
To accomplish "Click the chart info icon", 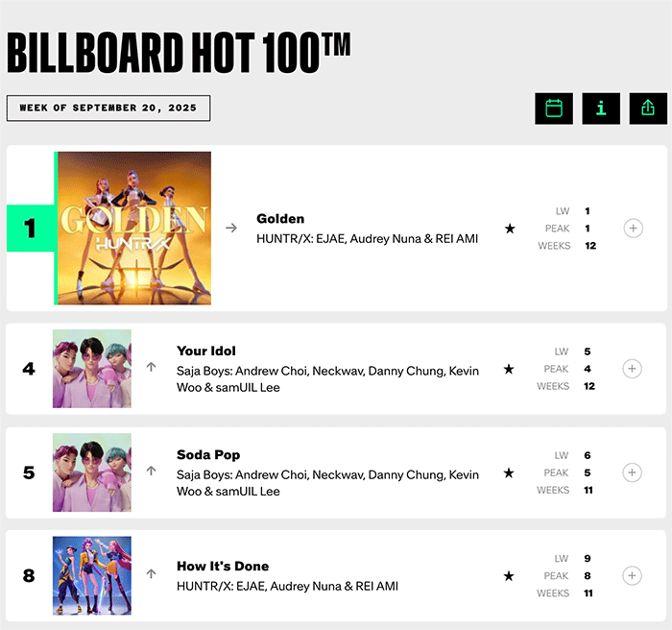I will tap(601, 109).
